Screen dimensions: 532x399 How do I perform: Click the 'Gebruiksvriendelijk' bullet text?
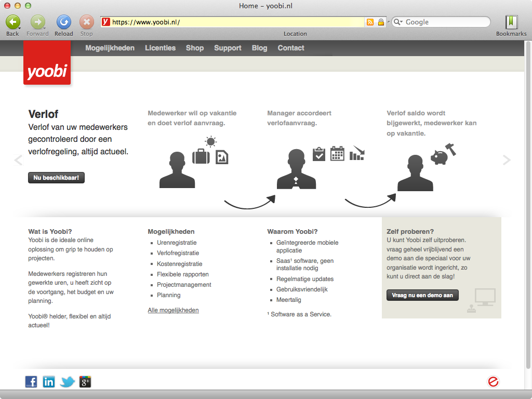pos(302,289)
